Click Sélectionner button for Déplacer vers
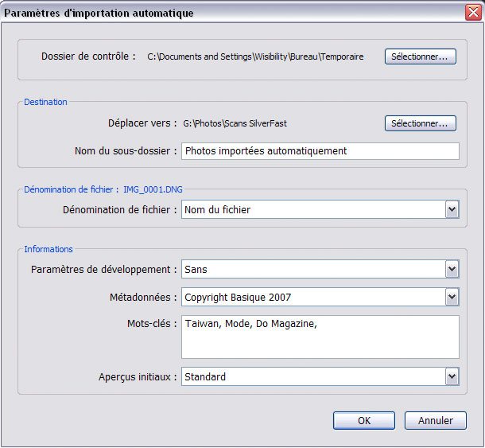485x448 pixels. [421, 123]
